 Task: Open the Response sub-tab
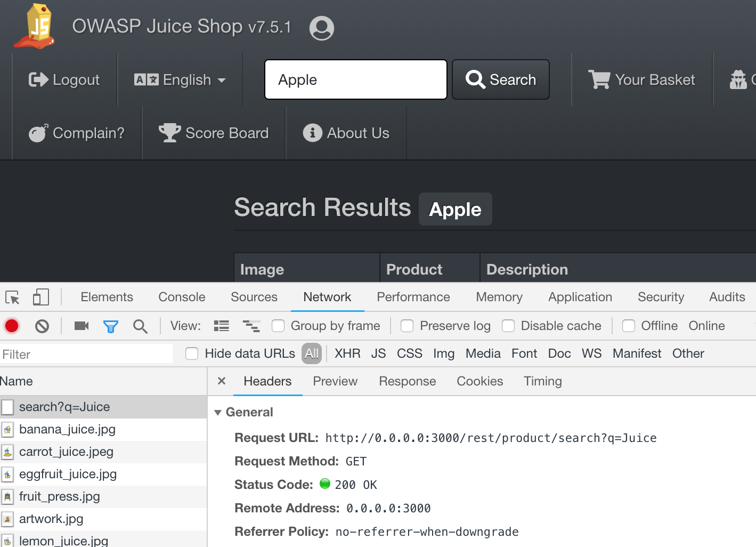[x=408, y=381]
